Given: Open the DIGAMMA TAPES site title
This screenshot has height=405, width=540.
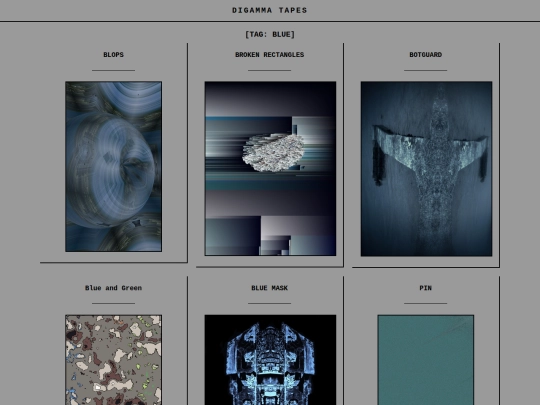Looking at the screenshot, I should [270, 10].
